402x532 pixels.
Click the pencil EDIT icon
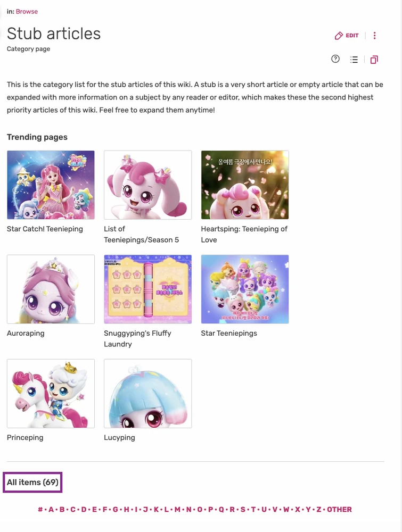pyautogui.click(x=347, y=36)
